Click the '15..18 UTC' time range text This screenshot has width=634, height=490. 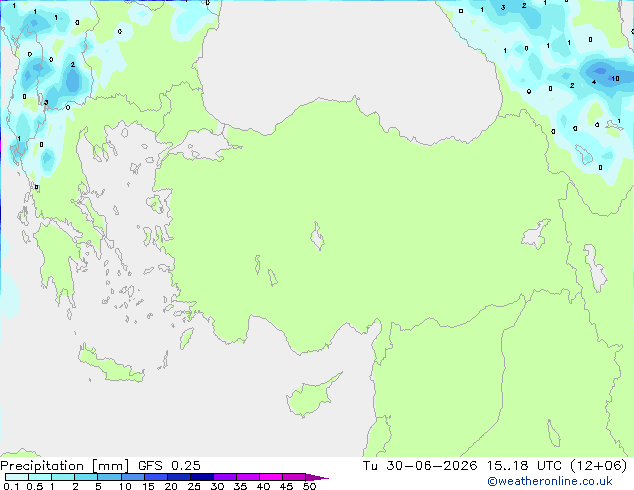(x=524, y=466)
